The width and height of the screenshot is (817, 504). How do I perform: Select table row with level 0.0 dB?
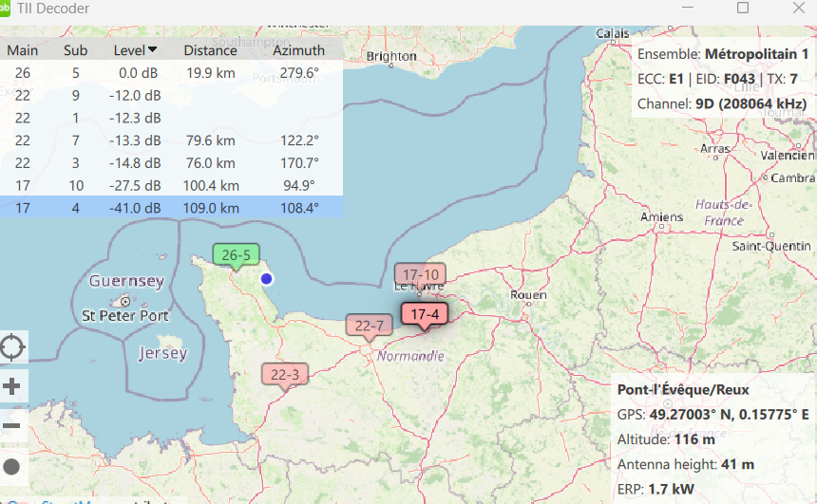coord(171,73)
